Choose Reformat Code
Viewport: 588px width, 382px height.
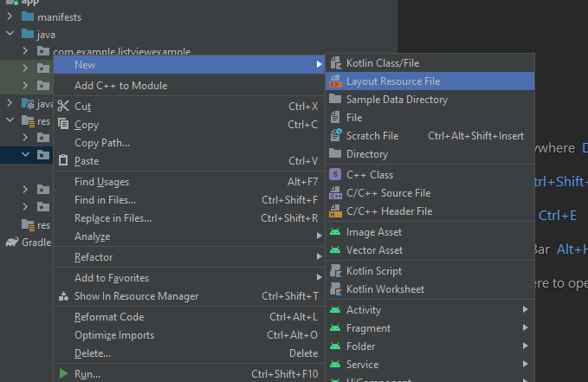click(x=189, y=317)
